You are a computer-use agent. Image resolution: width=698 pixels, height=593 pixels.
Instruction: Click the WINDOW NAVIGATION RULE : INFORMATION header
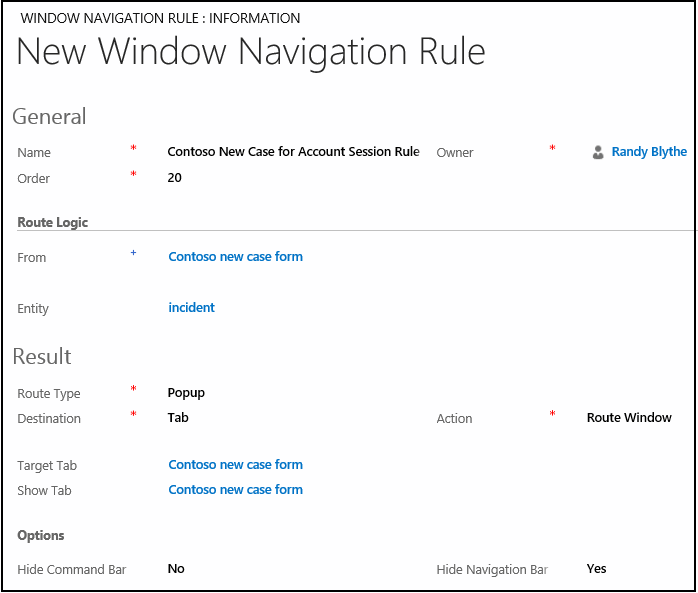[160, 18]
